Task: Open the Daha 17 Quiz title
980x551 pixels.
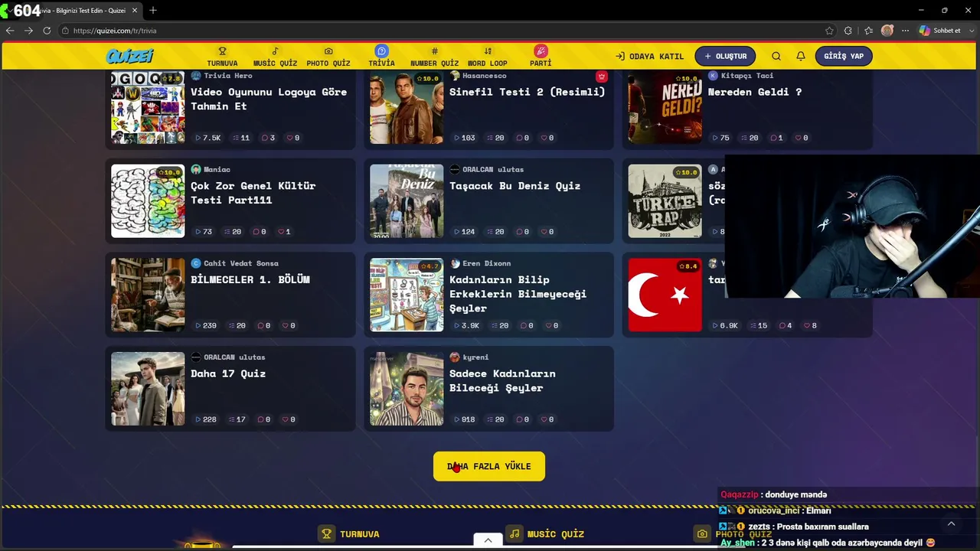Action: [228, 373]
